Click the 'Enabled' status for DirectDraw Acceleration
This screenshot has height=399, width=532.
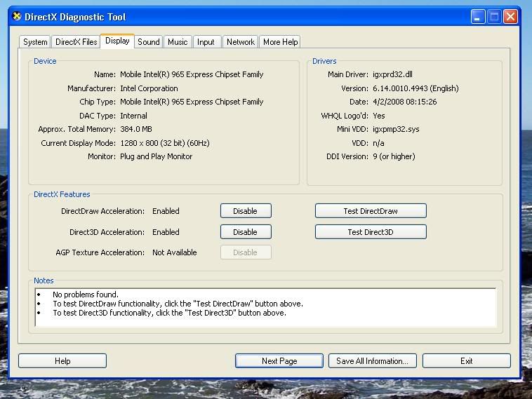point(166,211)
